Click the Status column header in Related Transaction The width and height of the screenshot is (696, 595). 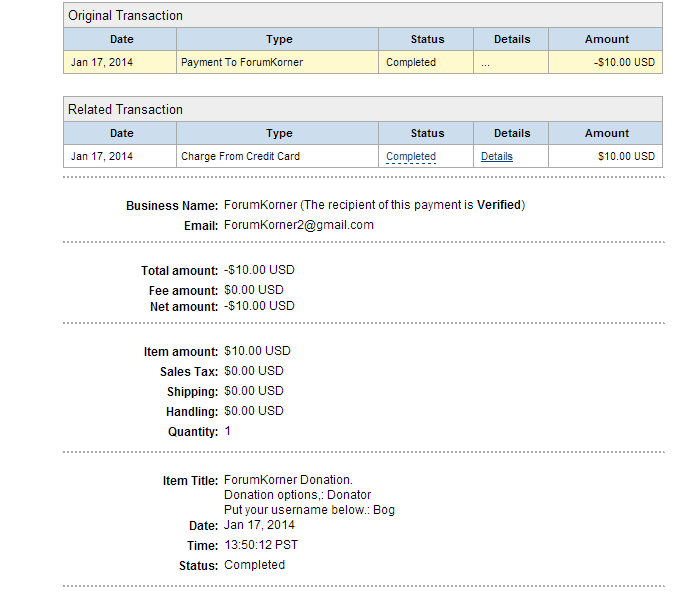[427, 133]
